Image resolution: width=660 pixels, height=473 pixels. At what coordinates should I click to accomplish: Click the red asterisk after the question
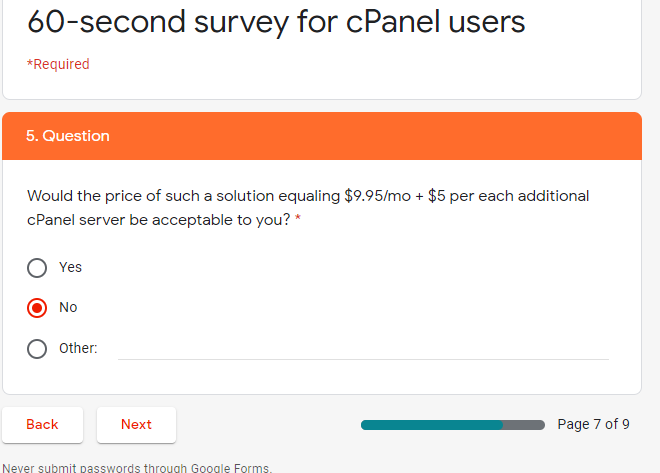[298, 220]
